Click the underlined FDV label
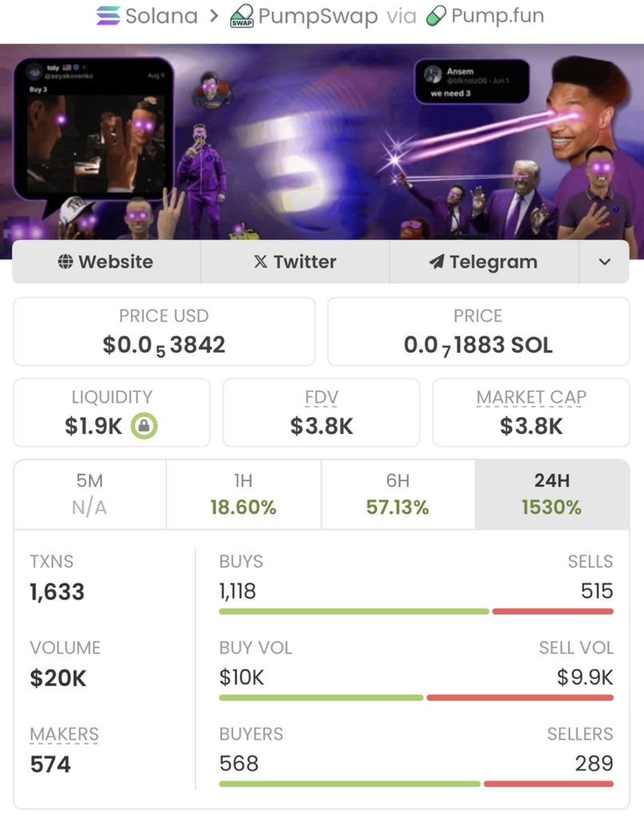 321,398
